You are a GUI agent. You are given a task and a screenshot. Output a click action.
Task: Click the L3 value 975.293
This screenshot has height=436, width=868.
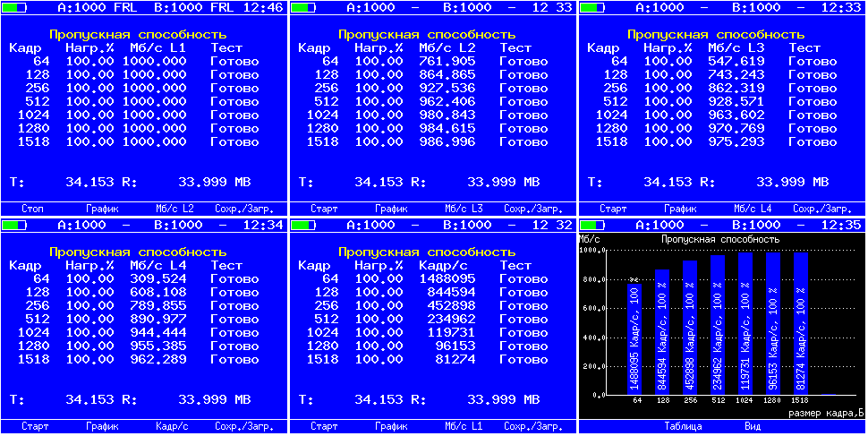pyautogui.click(x=736, y=141)
